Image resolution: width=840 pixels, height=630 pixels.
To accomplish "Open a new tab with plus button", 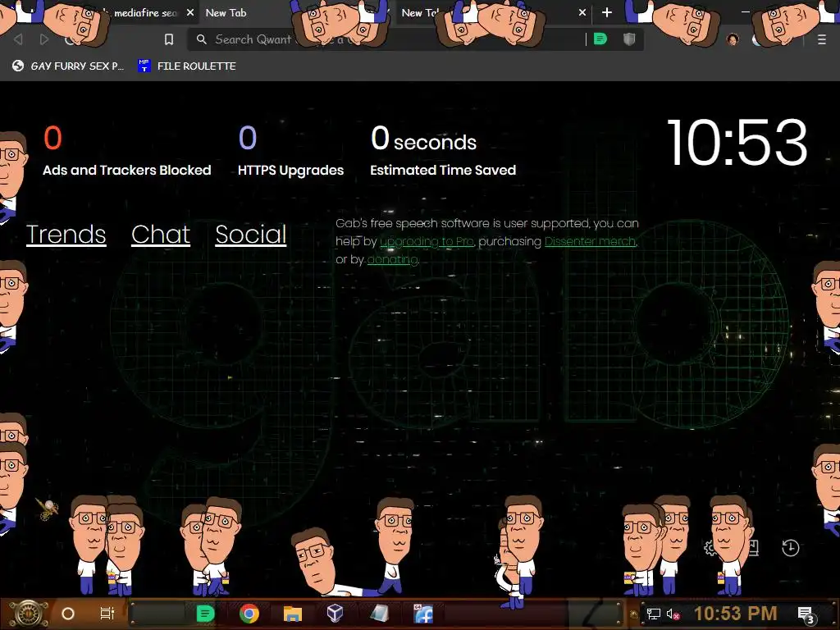I will click(x=606, y=12).
